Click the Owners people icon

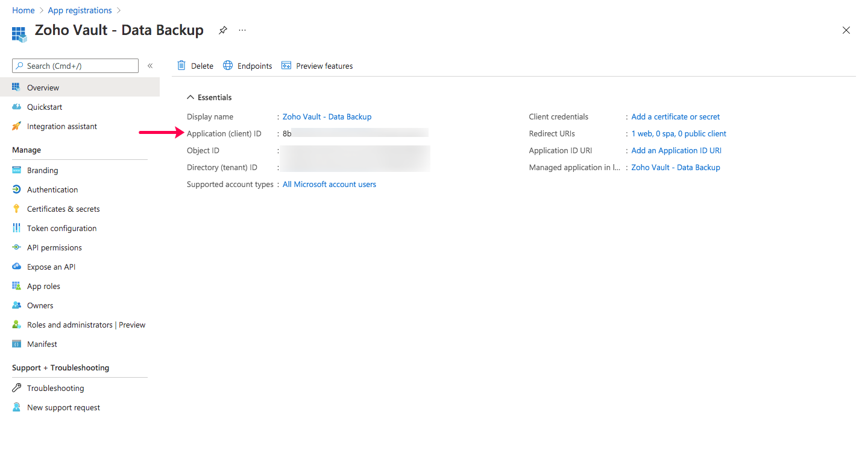16,305
